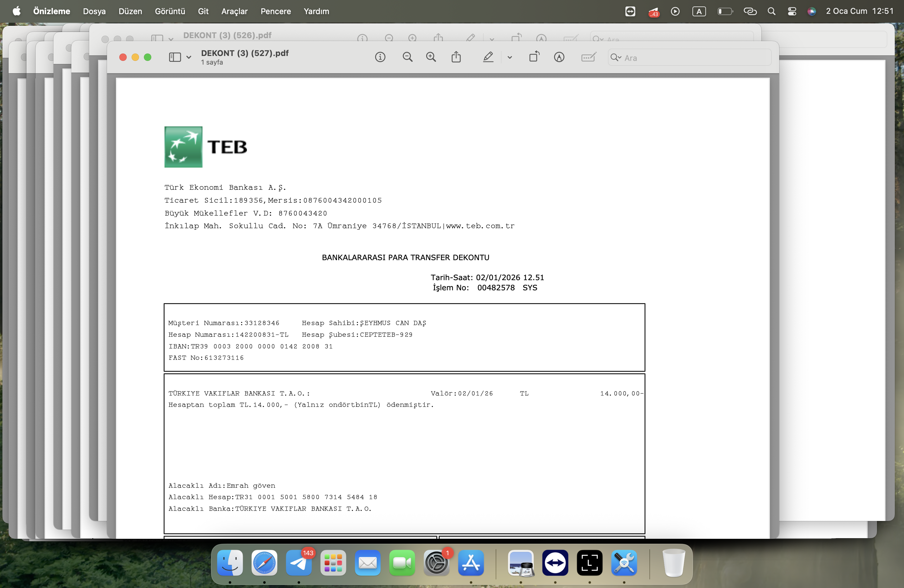Switch to Preview app in the Dock
Screen dimensions: 904x588
pyautogui.click(x=521, y=562)
